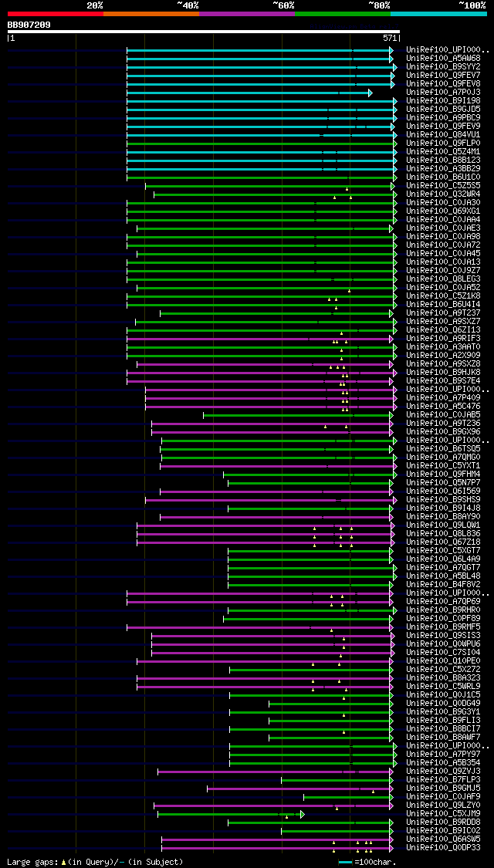Click hit label UniRef100_Q69XG1
Screen dimensions: 494x868
pos(444,211)
